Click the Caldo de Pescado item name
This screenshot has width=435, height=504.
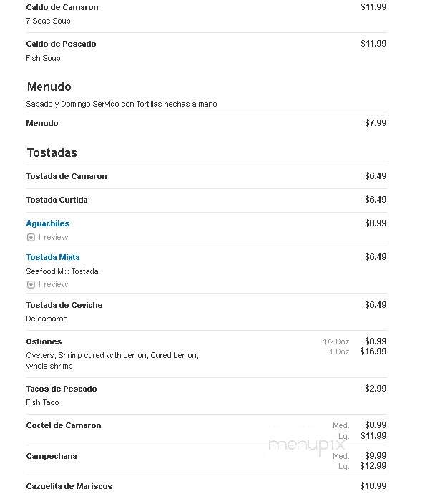point(61,44)
